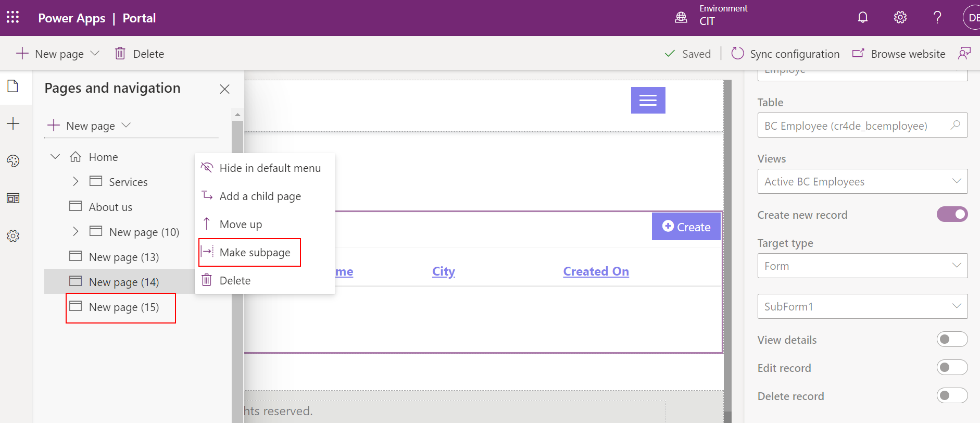Select Move up option
The height and width of the screenshot is (423, 980).
click(x=265, y=224)
